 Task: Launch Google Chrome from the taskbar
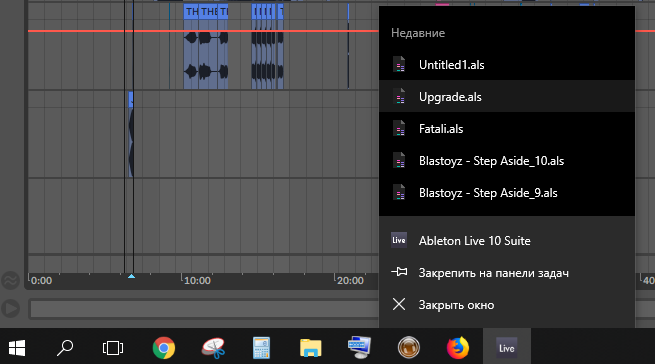(x=164, y=347)
